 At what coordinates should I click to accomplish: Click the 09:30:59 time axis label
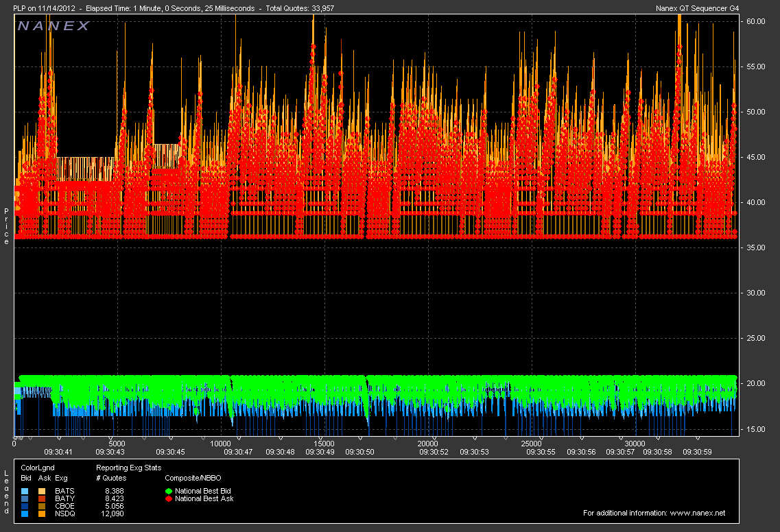[x=697, y=452]
